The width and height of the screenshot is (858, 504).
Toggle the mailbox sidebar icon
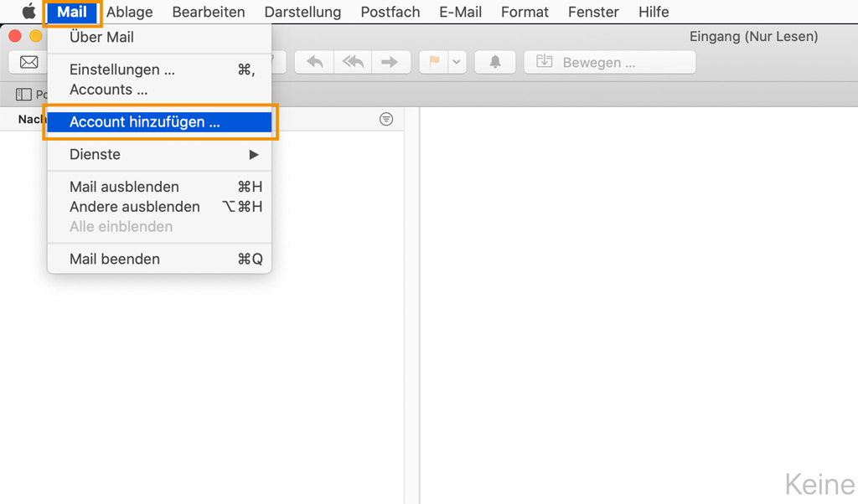[23, 95]
